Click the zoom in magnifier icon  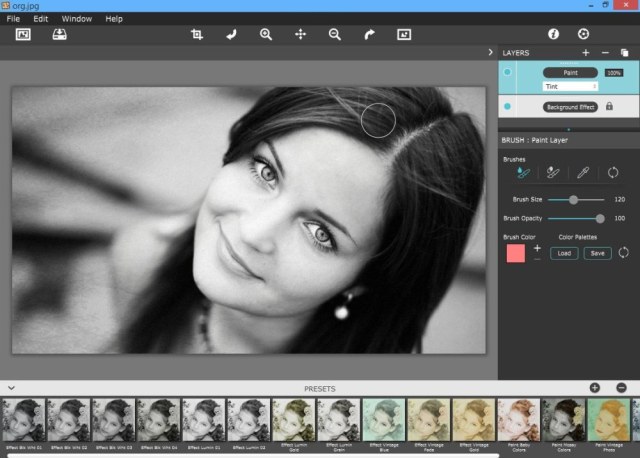266,34
